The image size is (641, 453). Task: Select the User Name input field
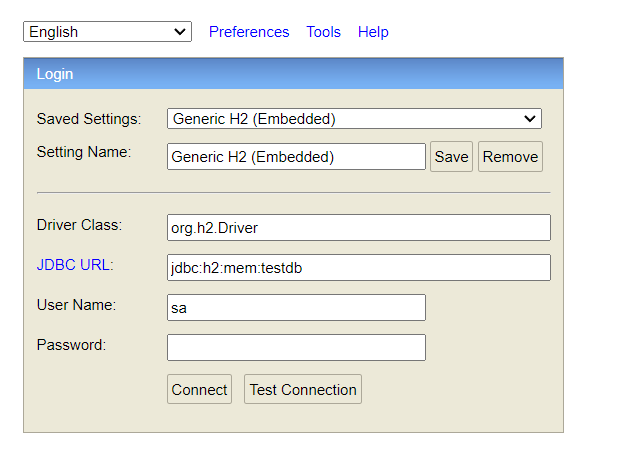coord(296,308)
